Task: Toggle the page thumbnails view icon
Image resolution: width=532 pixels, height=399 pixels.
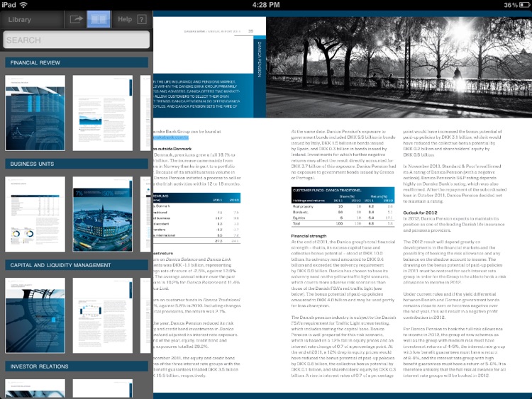Action: pyautogui.click(x=99, y=19)
